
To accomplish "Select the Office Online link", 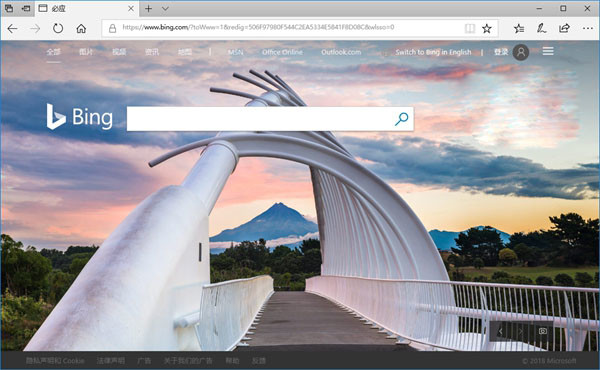I will 282,52.
